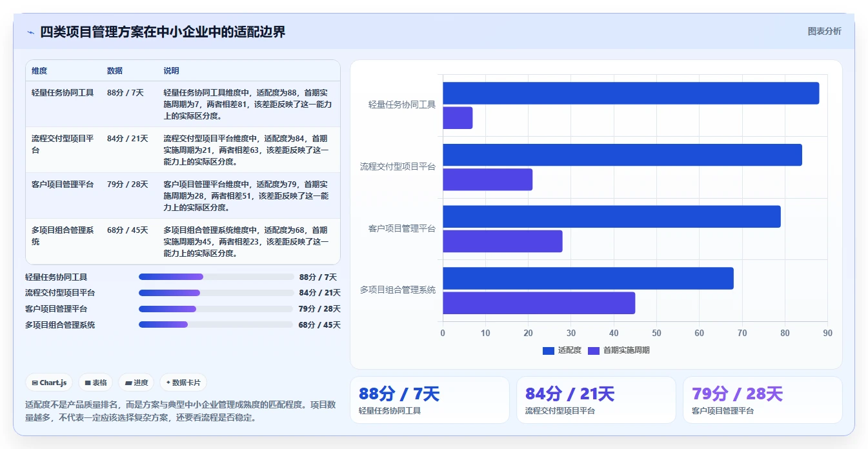
Task: Toggle the 适配度 legend swatch
Action: coord(549,350)
